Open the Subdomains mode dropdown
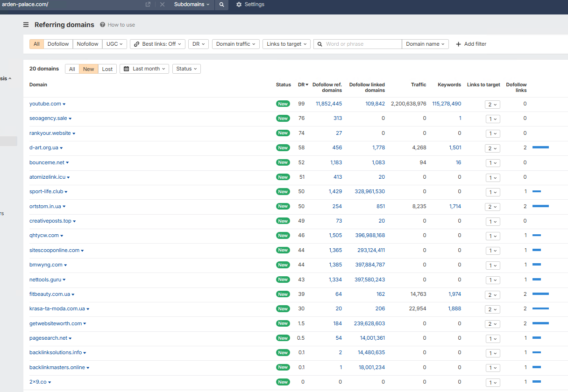This screenshot has height=392, width=568. coord(192,5)
